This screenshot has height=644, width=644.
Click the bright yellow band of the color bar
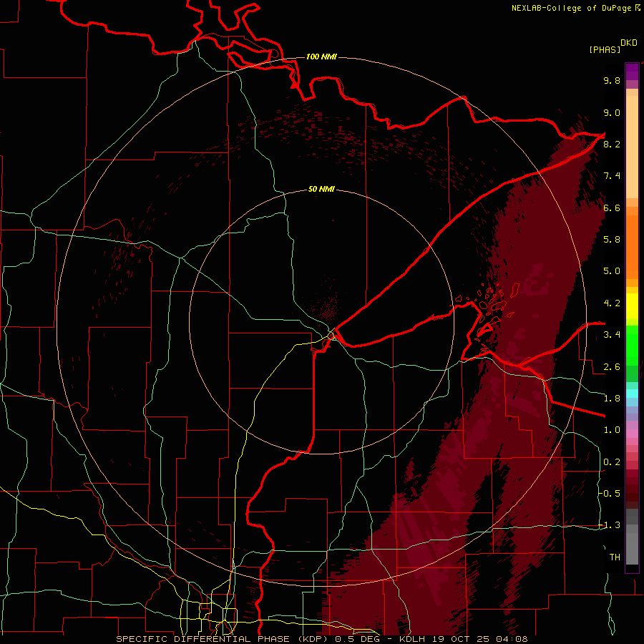coord(632,306)
